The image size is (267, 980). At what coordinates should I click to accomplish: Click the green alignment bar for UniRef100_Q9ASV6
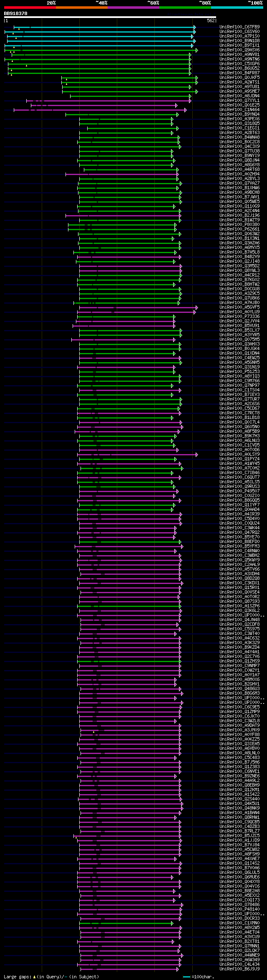click(x=101, y=50)
